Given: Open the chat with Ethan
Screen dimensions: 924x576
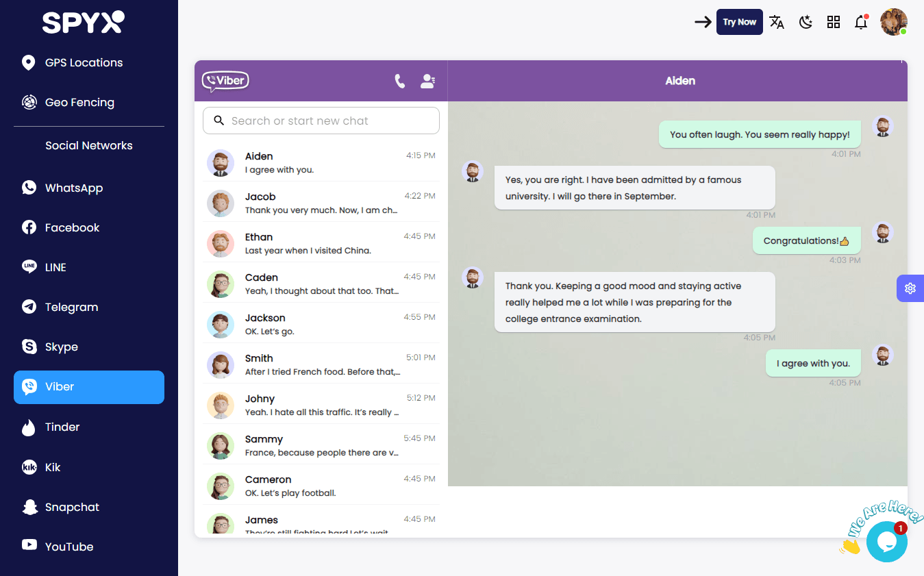Looking at the screenshot, I should tap(321, 243).
